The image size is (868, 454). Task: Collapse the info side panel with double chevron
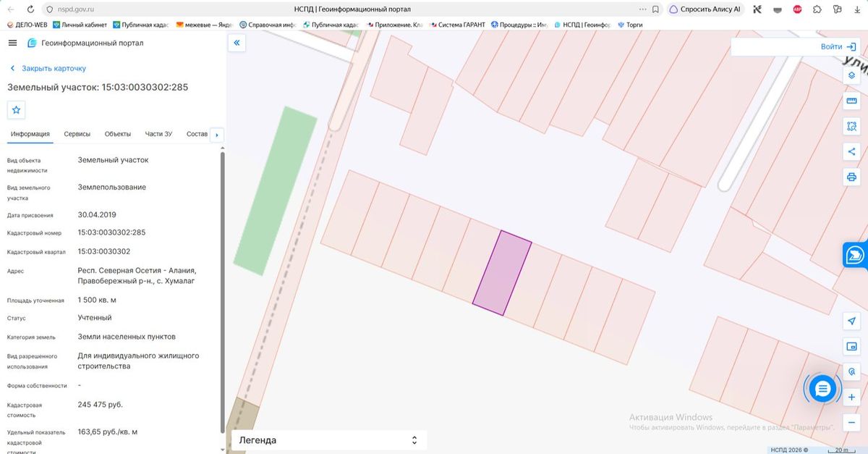point(237,43)
